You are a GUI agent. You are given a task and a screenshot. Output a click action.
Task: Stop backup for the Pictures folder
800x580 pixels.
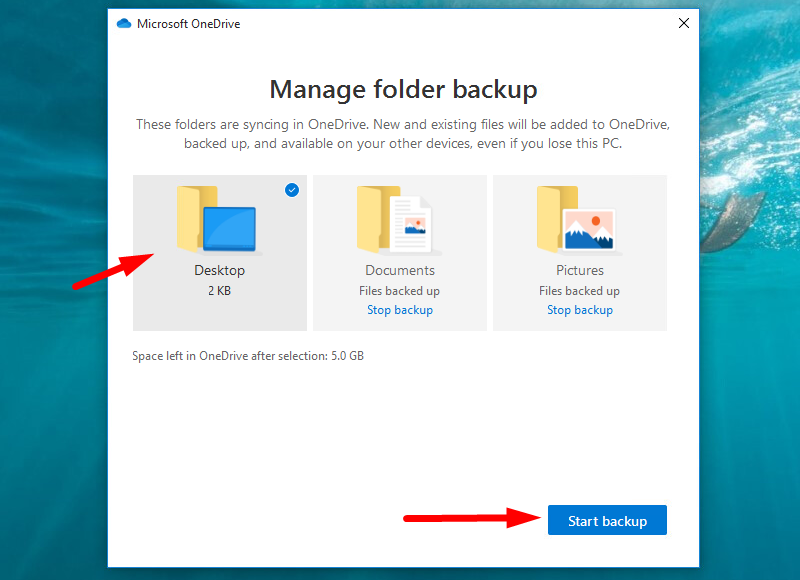click(579, 310)
